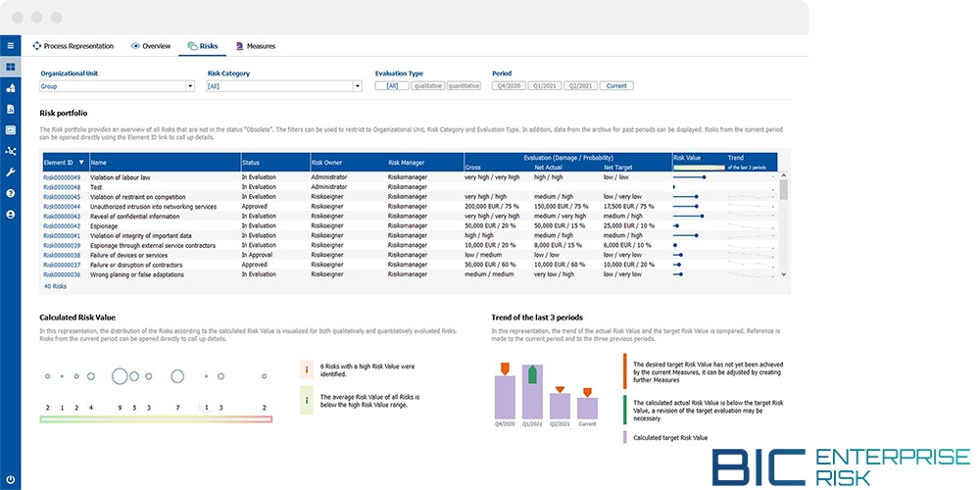This screenshot has width=980, height=490.
Task: Click '200,000 EUR / 75 %' gross value
Action: (493, 206)
